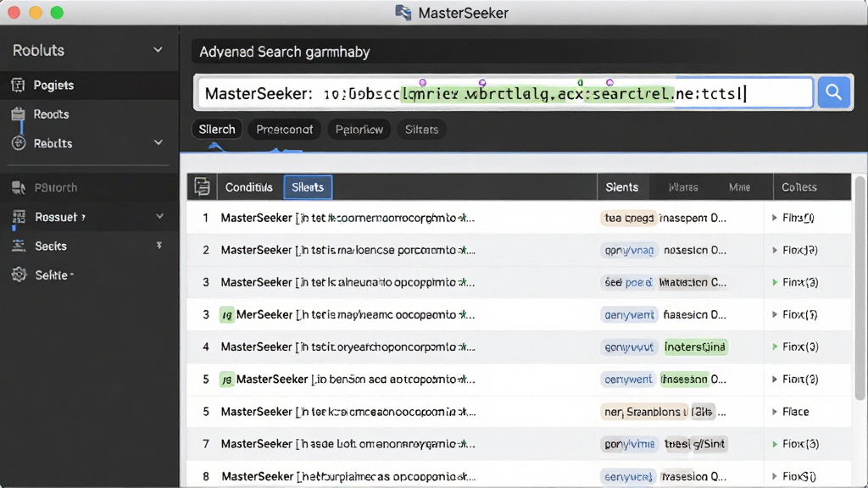
Task: Click the Mlates column header
Action: [683, 187]
